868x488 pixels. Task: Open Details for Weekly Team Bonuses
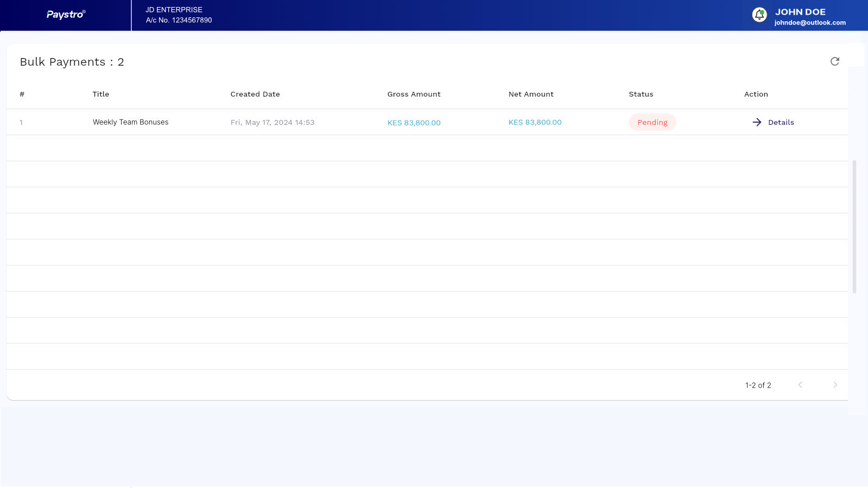[773, 122]
